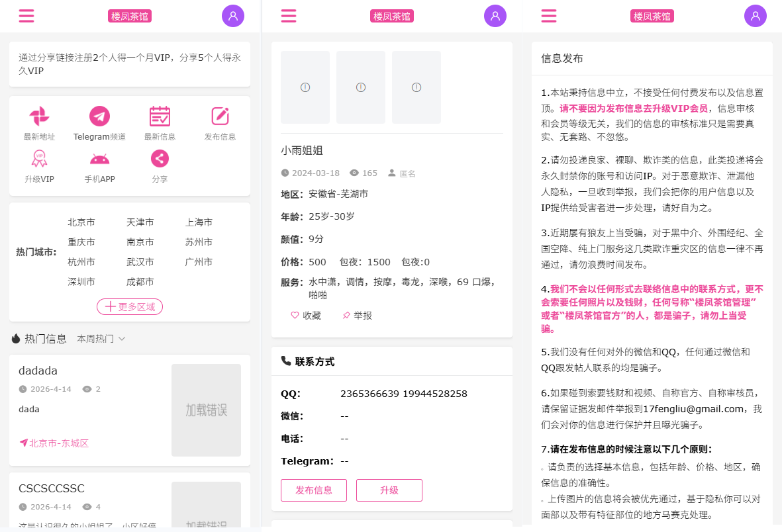Expand 更多区域 to show more regions
Image resolution: width=782 pixels, height=532 pixels.
click(x=130, y=306)
